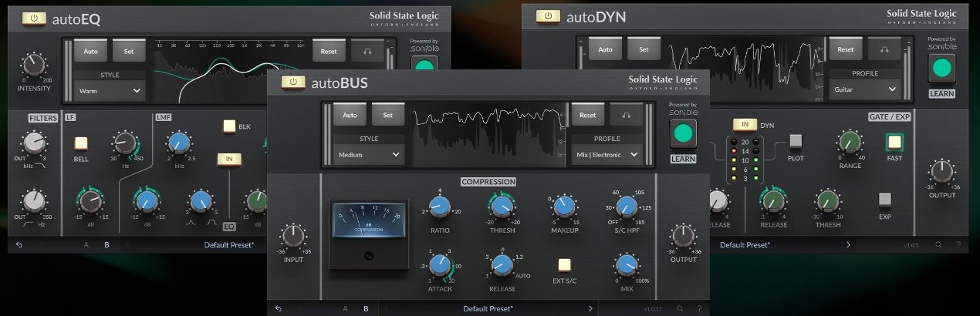Viewport: 980px width, 316px height.
Task: Click the search icon in autoBUS footer
Action: (x=679, y=308)
